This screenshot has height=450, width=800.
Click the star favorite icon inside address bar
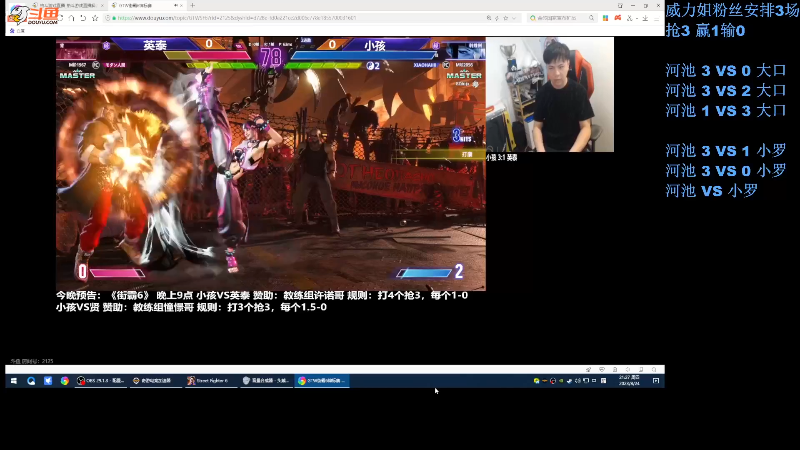point(506,18)
